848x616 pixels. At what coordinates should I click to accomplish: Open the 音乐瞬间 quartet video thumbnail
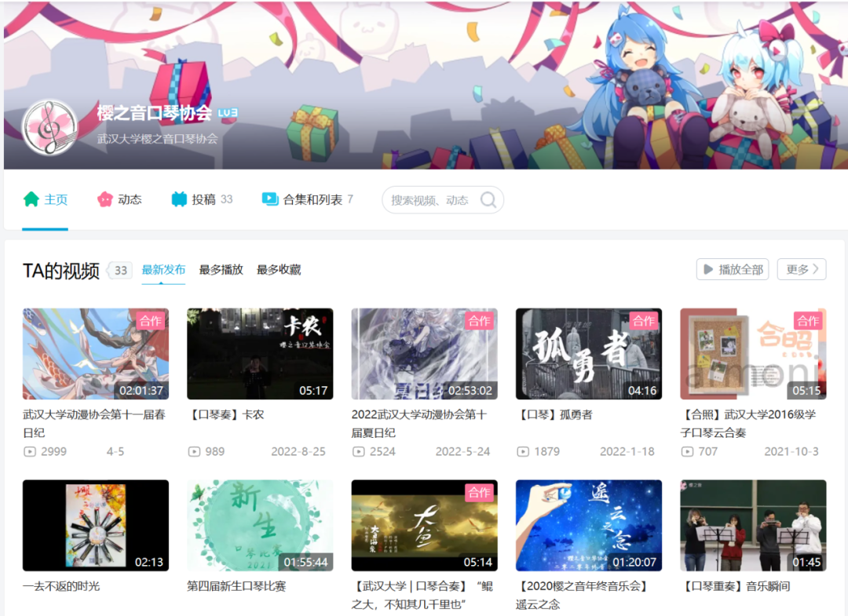click(x=753, y=525)
